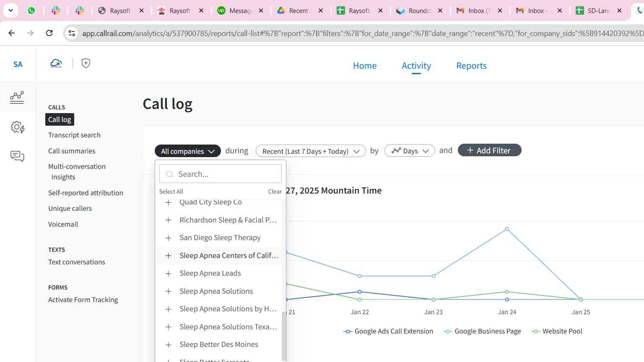
Task: Open the Lead Center chat sidebar icon
Action: pyautogui.click(x=17, y=156)
